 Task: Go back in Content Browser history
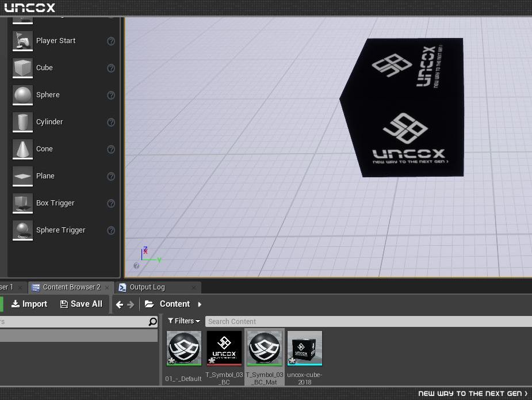click(x=120, y=304)
